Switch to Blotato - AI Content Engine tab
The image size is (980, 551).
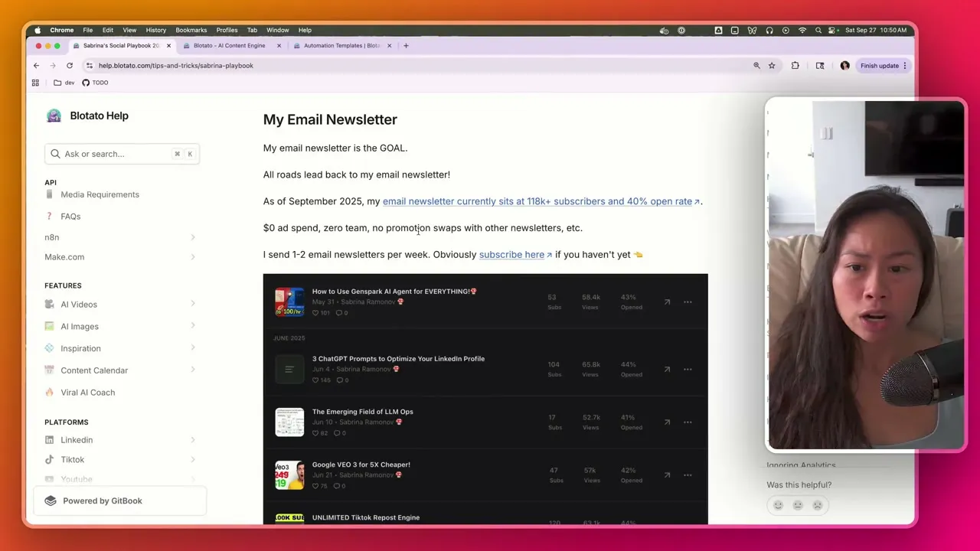(x=232, y=46)
